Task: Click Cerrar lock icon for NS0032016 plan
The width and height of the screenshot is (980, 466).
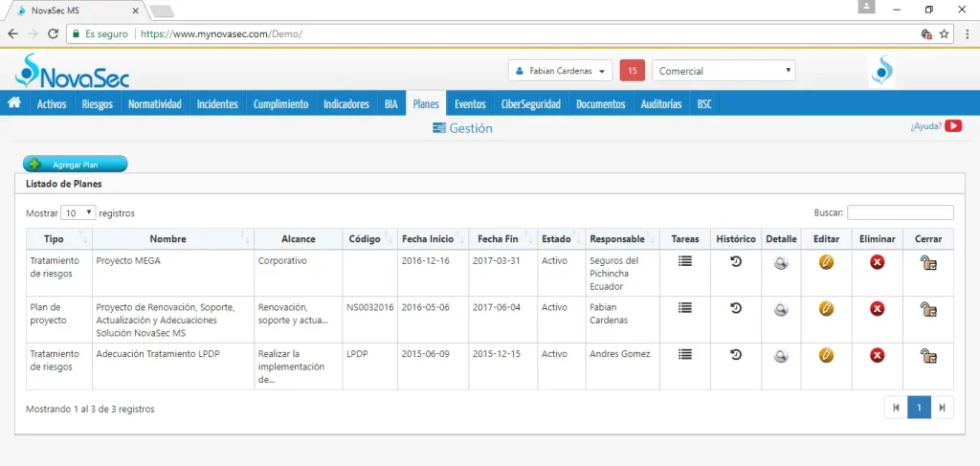Action: [928, 308]
